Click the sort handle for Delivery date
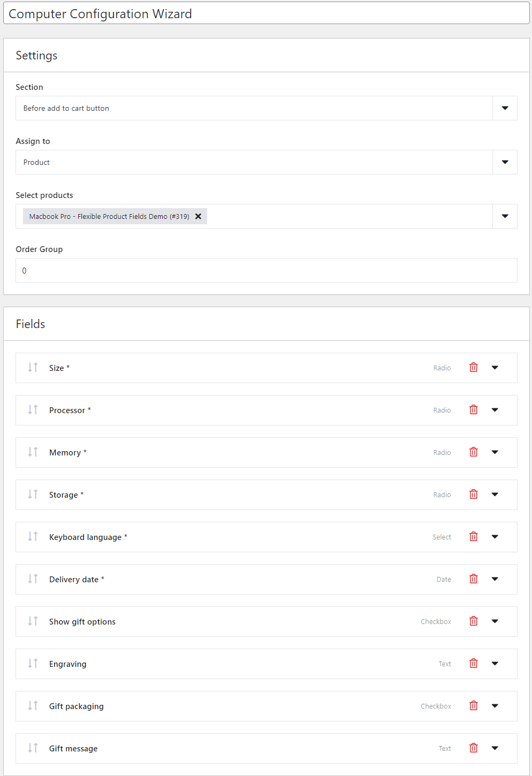The width and height of the screenshot is (532, 776). tap(33, 579)
